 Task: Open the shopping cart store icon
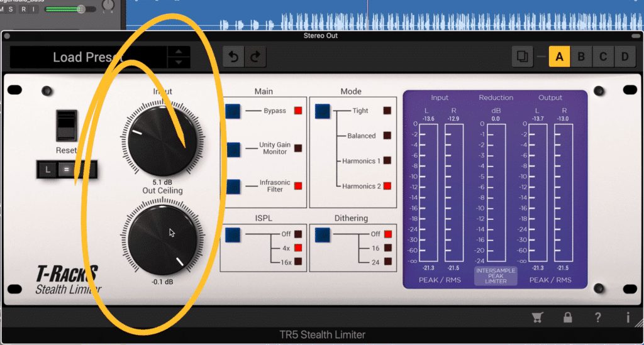click(537, 317)
